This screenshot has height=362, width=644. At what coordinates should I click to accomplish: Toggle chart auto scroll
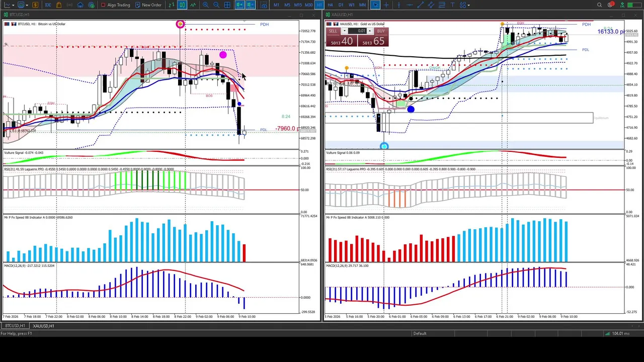(239, 5)
